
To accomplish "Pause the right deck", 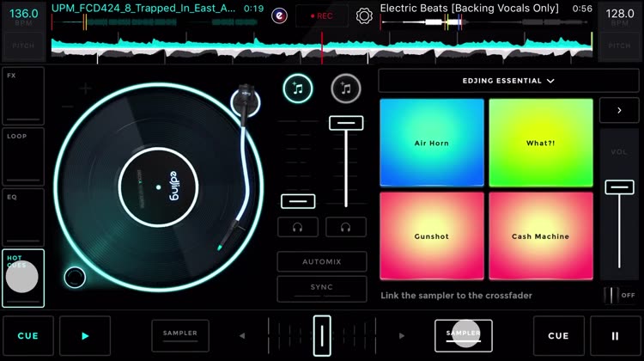I will pos(615,335).
